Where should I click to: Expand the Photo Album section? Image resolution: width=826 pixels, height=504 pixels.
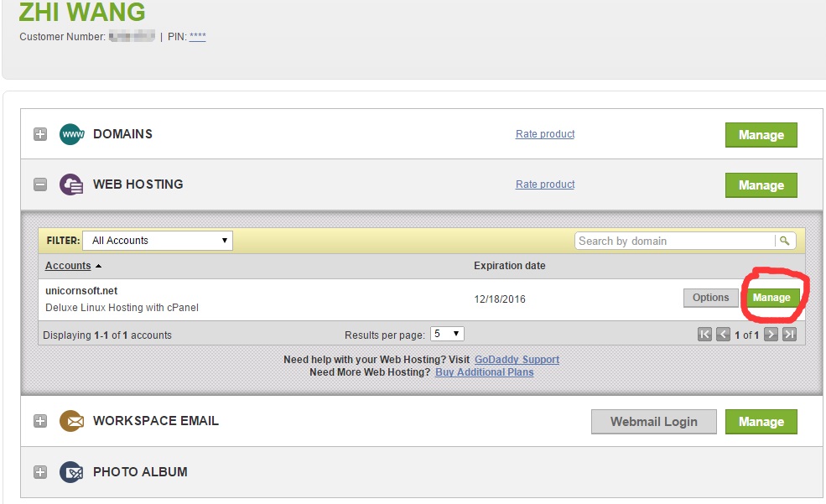point(40,472)
